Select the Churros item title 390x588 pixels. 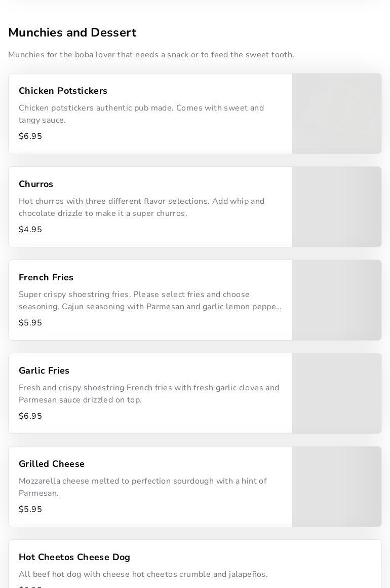pos(36,184)
